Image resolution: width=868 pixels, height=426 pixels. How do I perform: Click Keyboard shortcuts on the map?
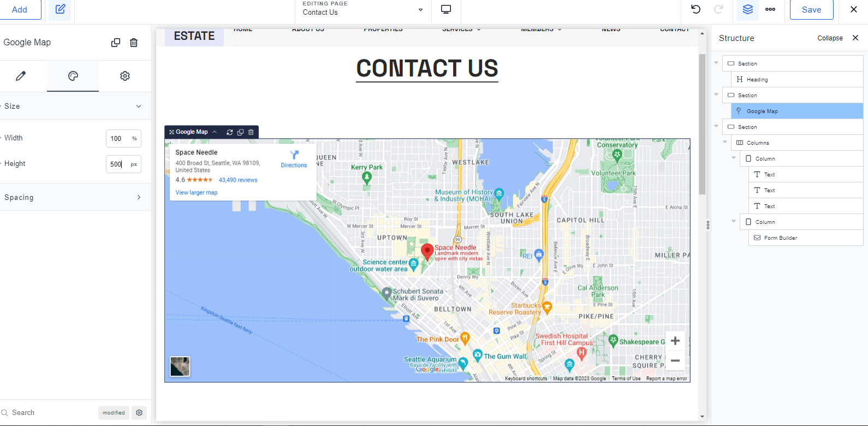tap(526, 378)
